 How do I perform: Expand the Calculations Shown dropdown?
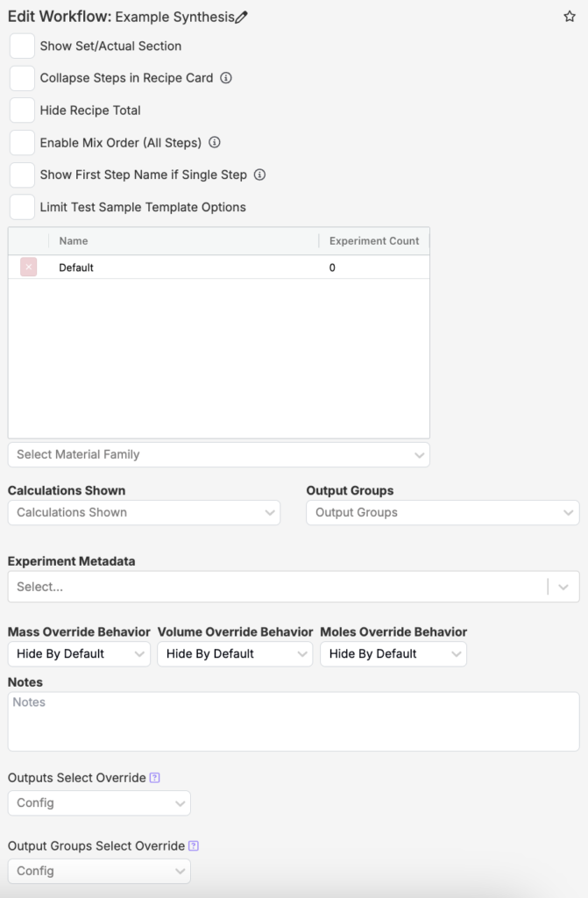click(x=144, y=512)
